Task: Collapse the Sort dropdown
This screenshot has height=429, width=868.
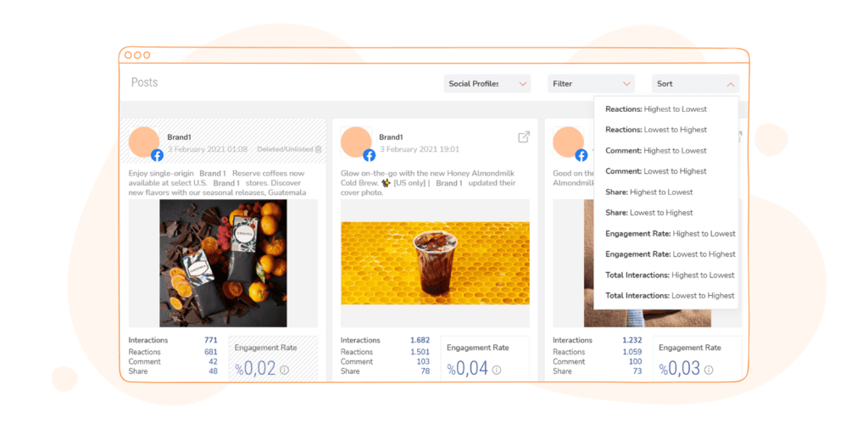Action: pyautogui.click(x=695, y=84)
